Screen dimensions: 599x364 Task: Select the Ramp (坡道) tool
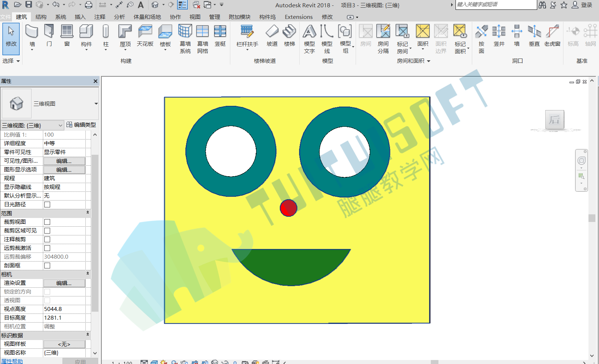pos(272,36)
